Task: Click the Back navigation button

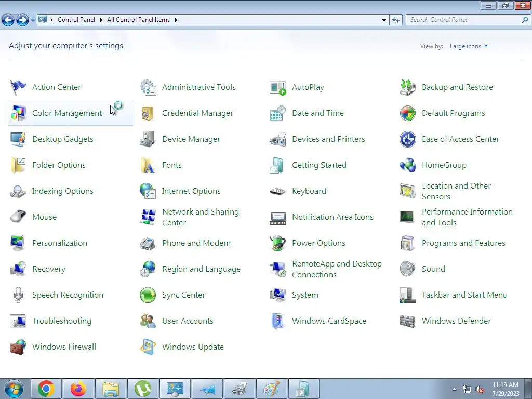Action: pos(8,20)
